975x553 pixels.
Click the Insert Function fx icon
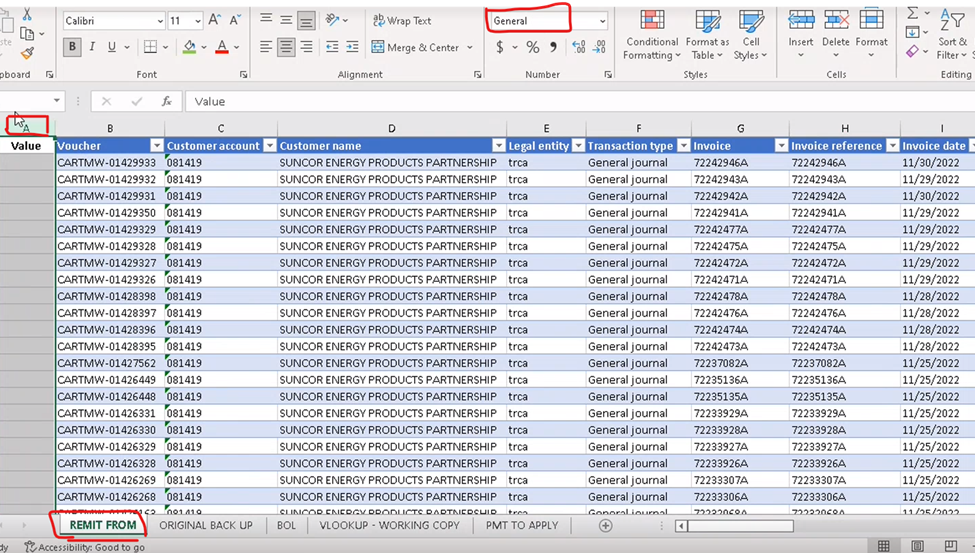click(x=167, y=101)
